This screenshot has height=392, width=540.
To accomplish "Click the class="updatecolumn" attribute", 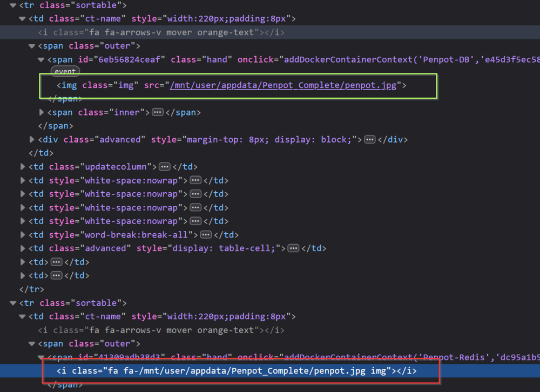I will 100,167.
